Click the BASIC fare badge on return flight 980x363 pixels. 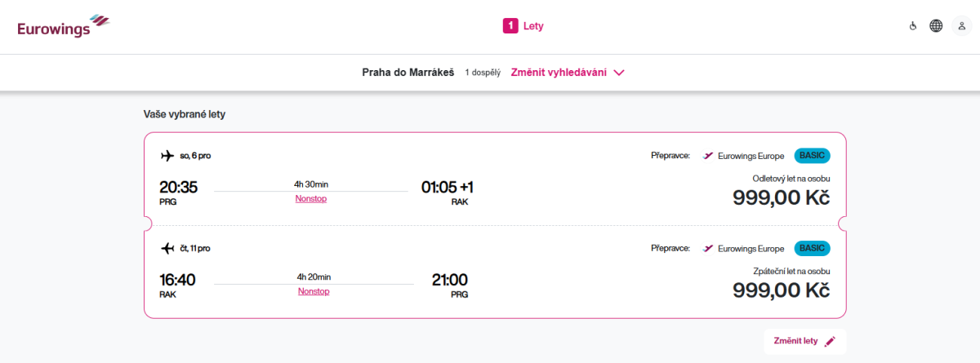812,248
